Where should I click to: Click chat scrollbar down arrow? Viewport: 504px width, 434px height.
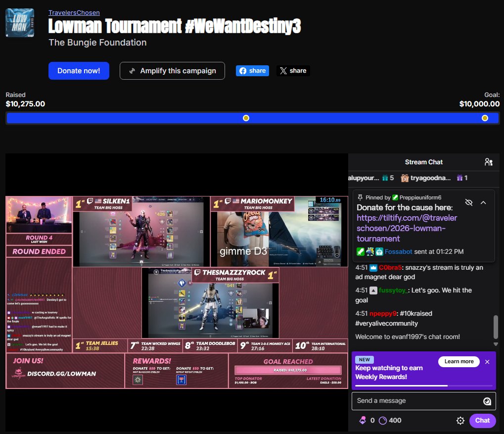(x=496, y=344)
